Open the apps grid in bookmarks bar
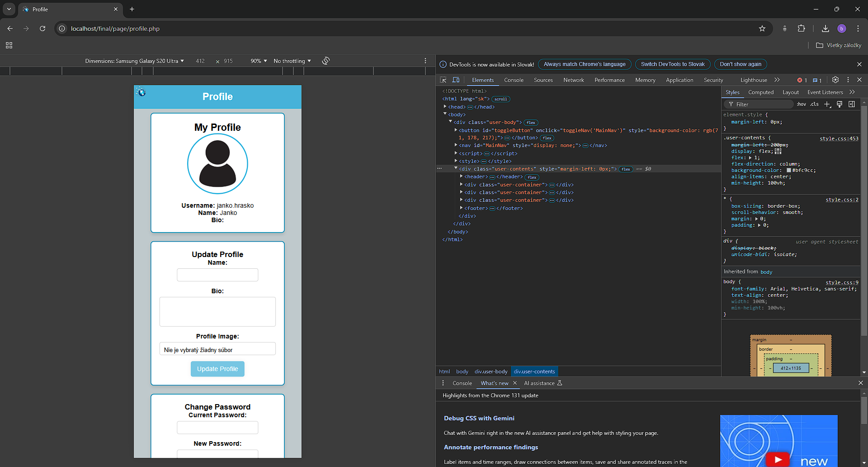Screen dimensions: 868x467 click(x=9, y=45)
